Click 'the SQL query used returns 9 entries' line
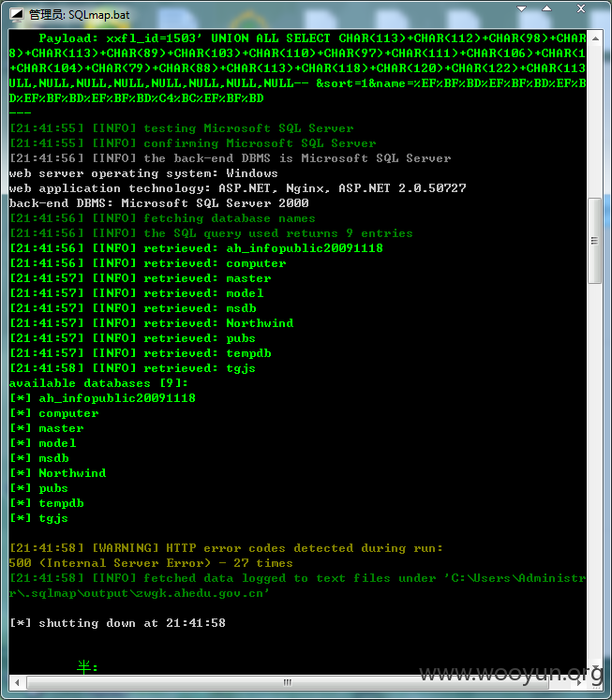 tap(211, 233)
